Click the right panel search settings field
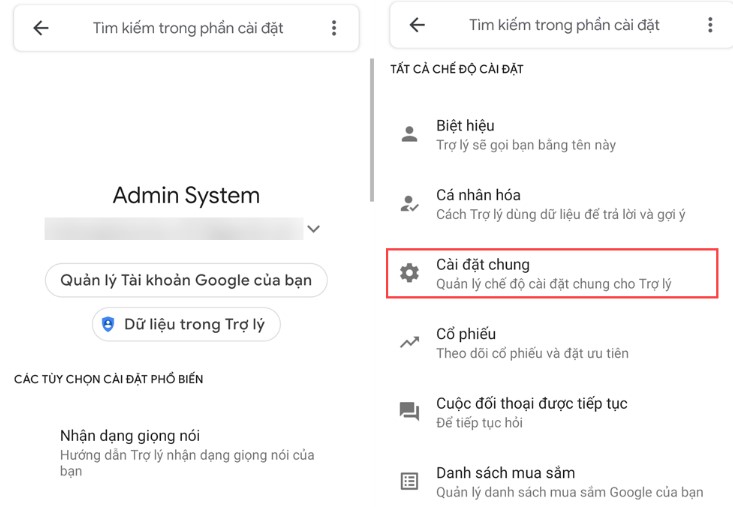Image resolution: width=733 pixels, height=507 pixels. click(x=562, y=25)
